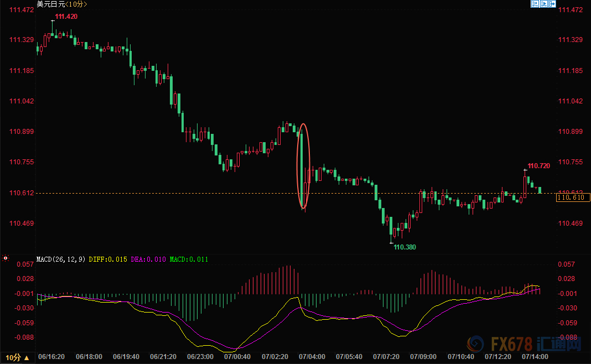Click the play-forward chart icon at top right

click(543, 4)
